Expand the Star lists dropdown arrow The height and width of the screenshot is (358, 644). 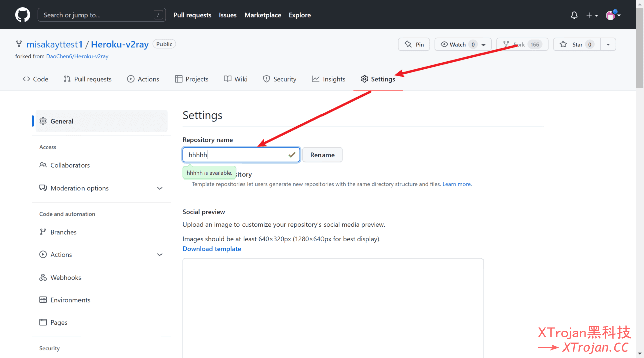click(608, 44)
